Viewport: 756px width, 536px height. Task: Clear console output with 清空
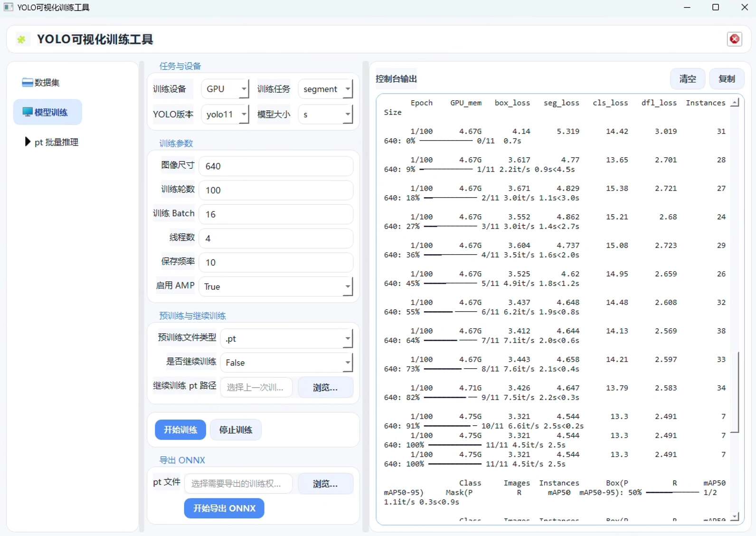click(688, 79)
